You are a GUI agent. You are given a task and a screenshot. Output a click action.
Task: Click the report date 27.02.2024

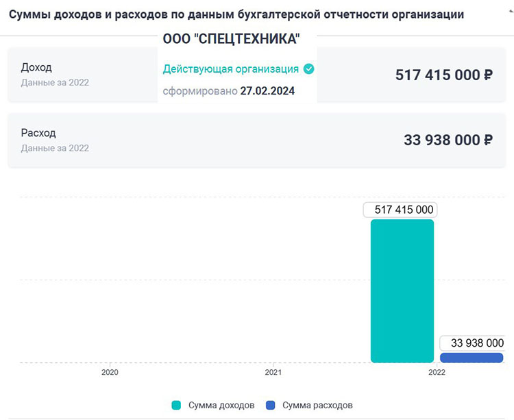click(267, 91)
